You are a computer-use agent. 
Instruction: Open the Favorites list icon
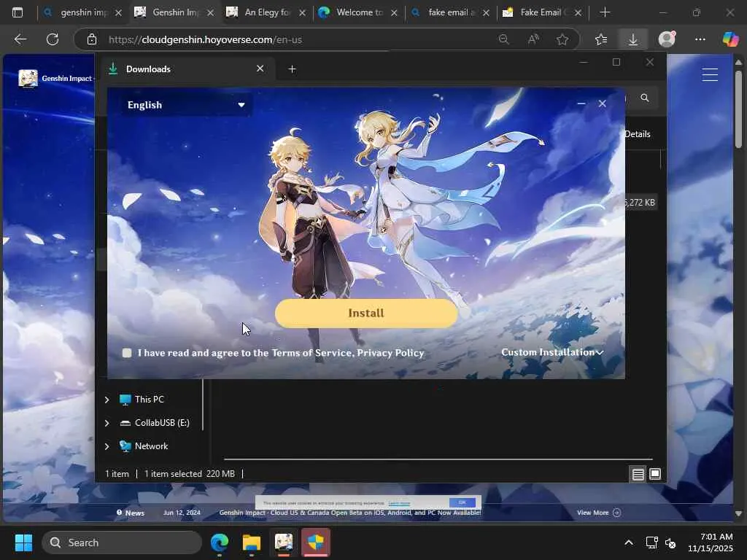pos(601,39)
